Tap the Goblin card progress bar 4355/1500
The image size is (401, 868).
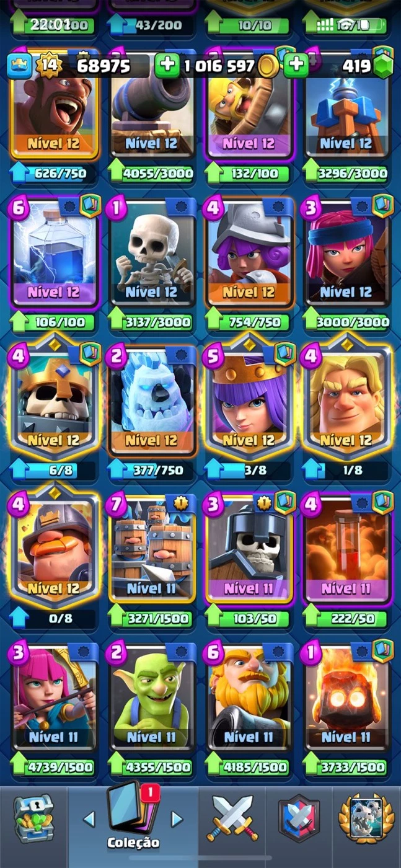point(151,767)
